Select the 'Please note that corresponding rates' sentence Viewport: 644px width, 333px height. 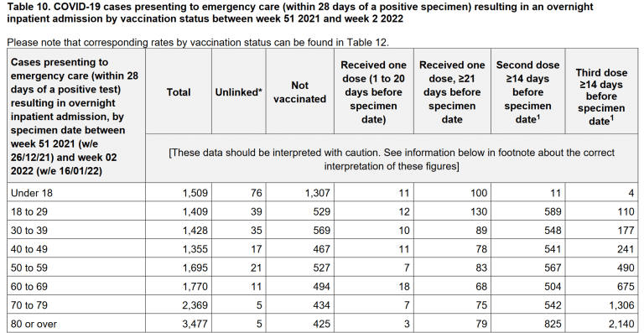tap(198, 42)
